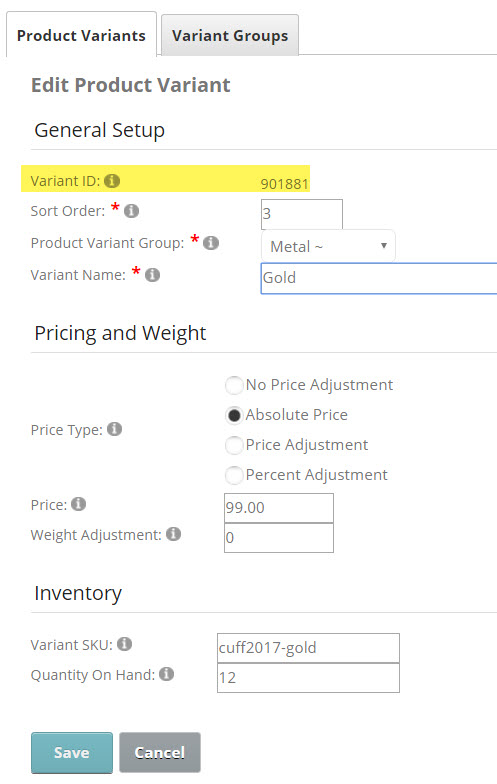Switch to the Variant Groups tab
497x784 pixels.
(x=230, y=36)
